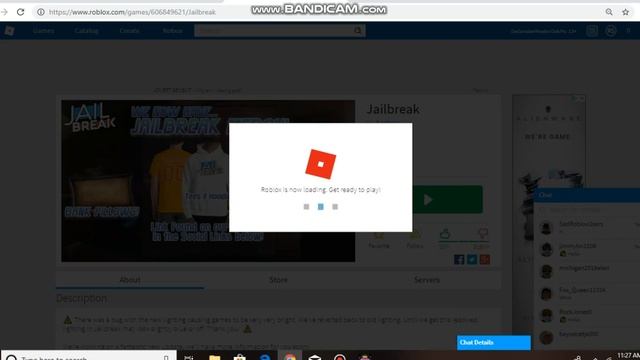The width and height of the screenshot is (640, 360).
Task: Click the Favorite star icon
Action: [379, 235]
